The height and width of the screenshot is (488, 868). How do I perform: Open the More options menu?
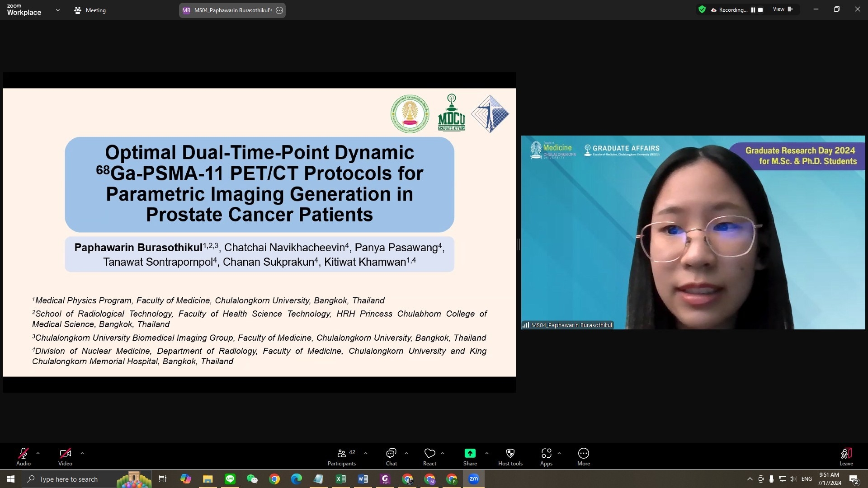pos(583,456)
